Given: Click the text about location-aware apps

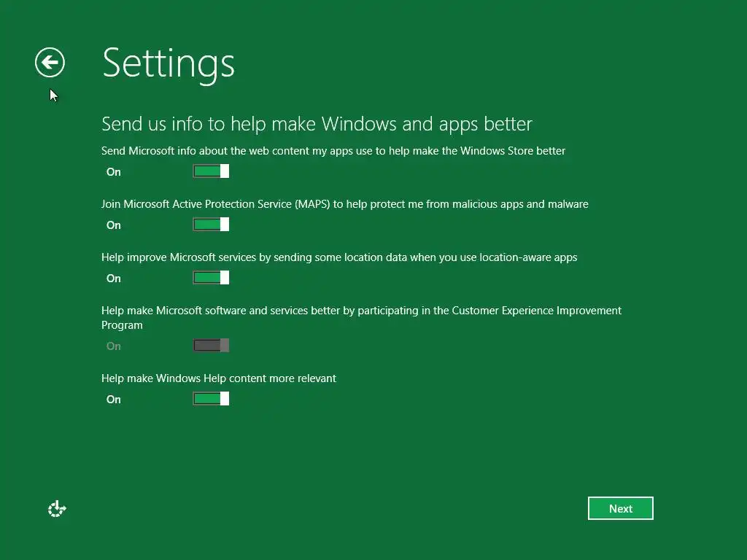Looking at the screenshot, I should coord(339,257).
